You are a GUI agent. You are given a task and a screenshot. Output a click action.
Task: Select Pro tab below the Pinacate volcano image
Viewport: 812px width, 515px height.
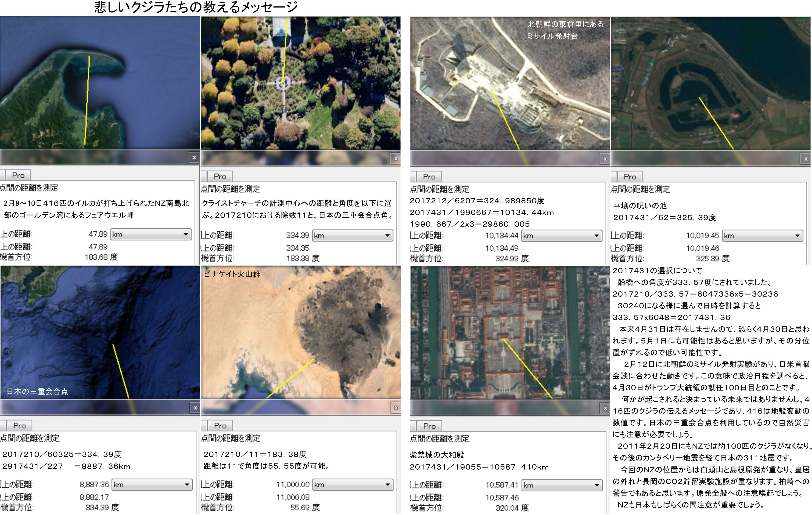[220, 426]
